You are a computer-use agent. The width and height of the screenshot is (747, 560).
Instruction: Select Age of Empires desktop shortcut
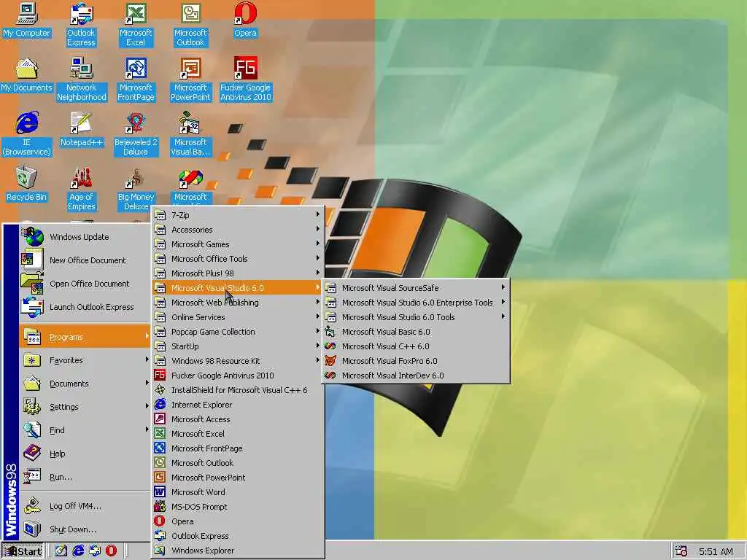click(x=82, y=189)
